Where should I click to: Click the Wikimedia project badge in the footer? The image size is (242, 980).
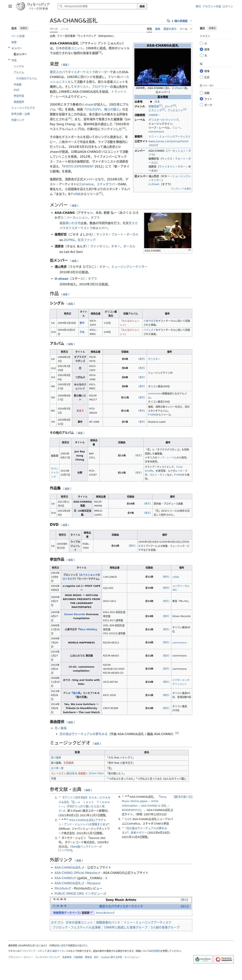pos(202,959)
